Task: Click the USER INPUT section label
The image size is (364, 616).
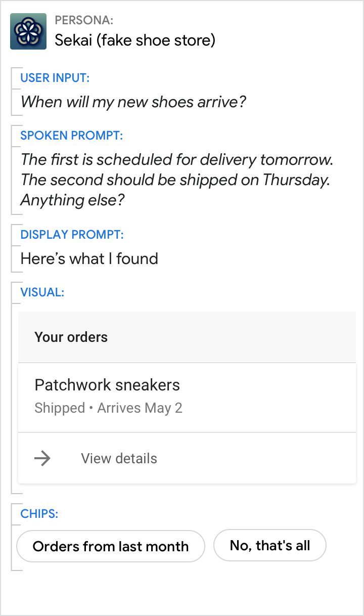Action: 55,78
